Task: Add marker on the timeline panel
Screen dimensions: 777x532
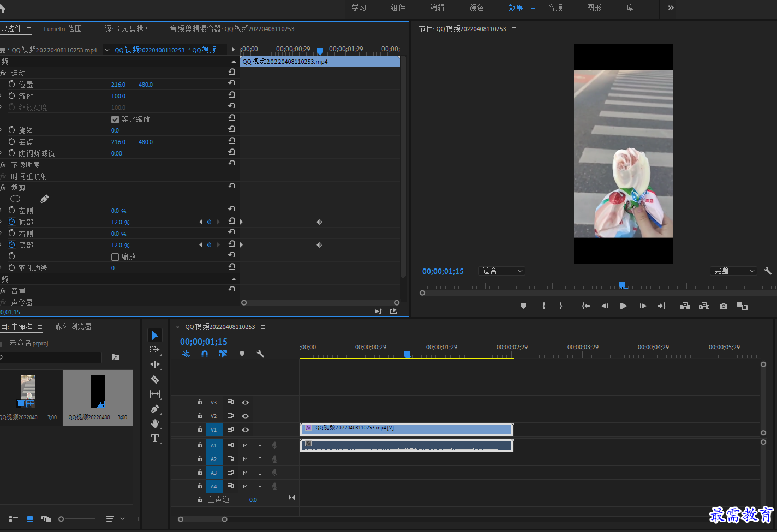Action: click(x=242, y=354)
